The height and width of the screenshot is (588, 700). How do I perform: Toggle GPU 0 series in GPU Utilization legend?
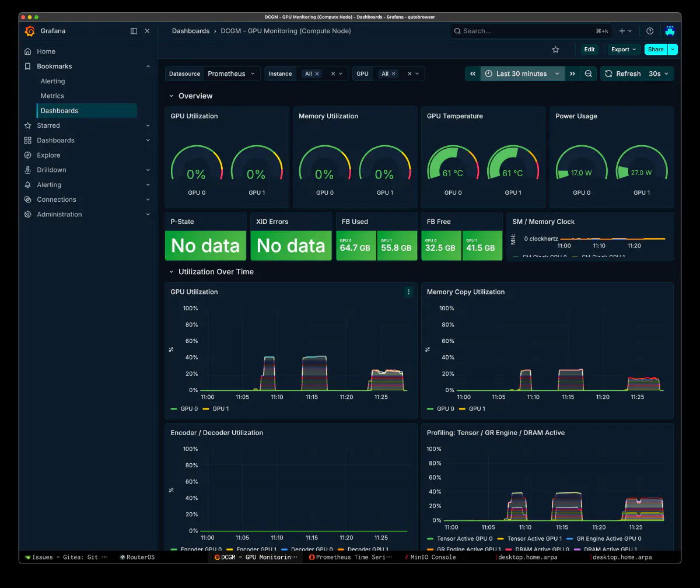pyautogui.click(x=189, y=409)
